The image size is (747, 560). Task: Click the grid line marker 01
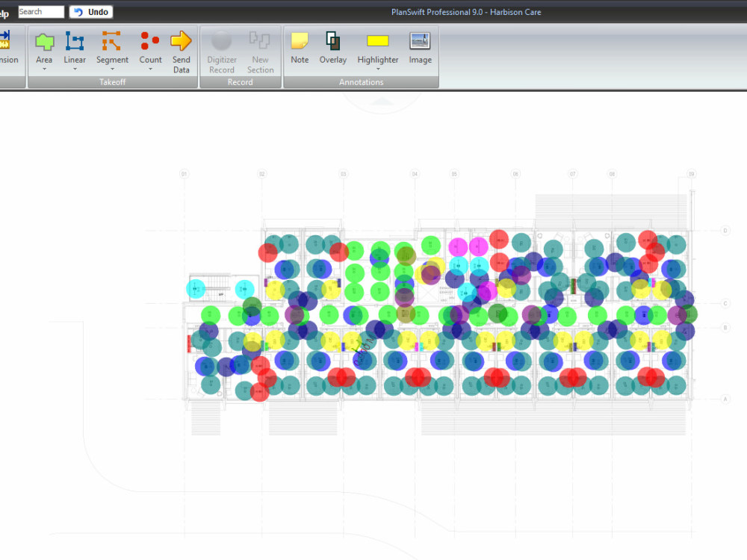[x=184, y=174]
